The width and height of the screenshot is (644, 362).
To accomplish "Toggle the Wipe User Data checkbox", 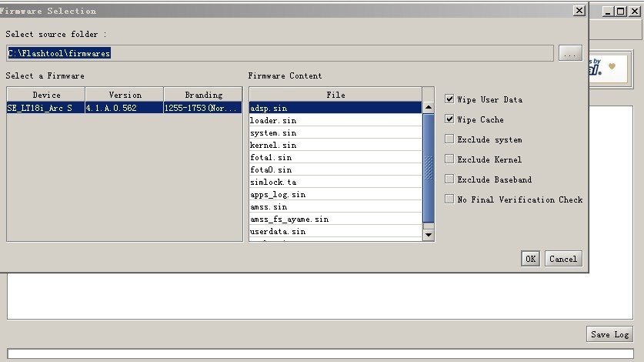I will pos(449,99).
